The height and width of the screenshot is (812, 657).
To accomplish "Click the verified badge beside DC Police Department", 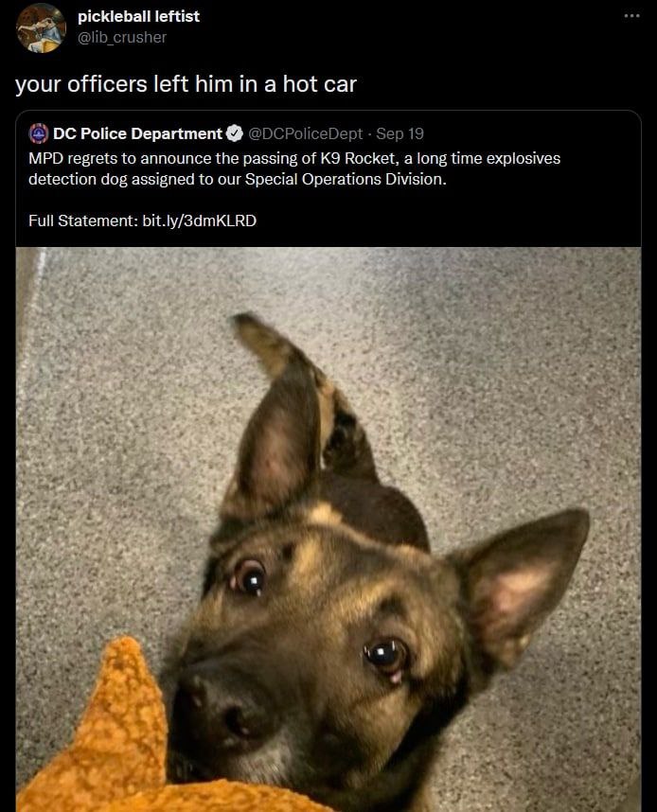I will click(235, 133).
